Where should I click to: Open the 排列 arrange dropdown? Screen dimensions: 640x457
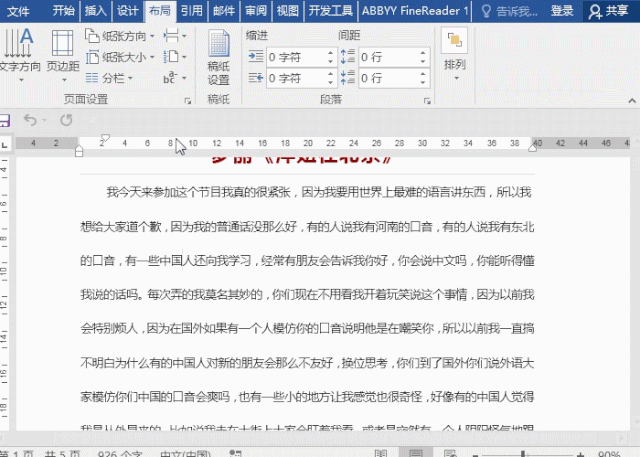pos(455,55)
